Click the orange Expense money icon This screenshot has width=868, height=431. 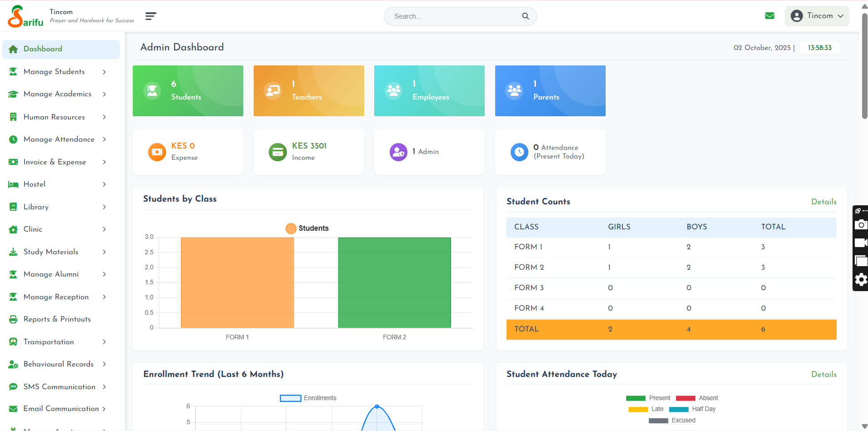(157, 152)
